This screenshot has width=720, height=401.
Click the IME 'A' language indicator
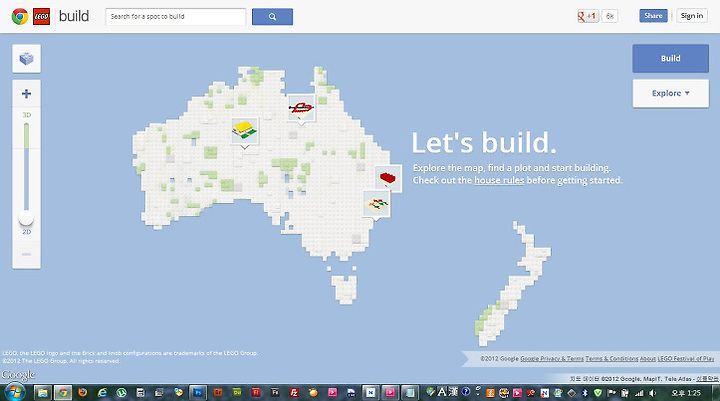tap(441, 392)
